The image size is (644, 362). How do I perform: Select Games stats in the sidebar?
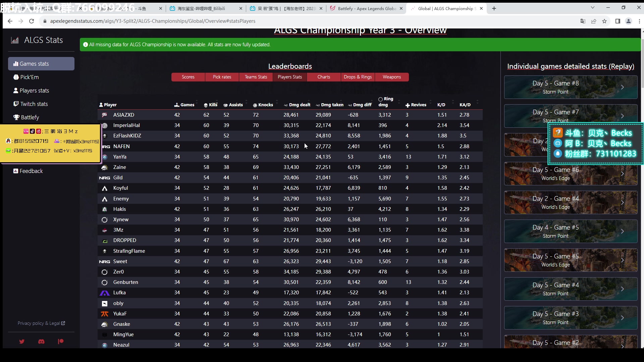click(x=41, y=64)
